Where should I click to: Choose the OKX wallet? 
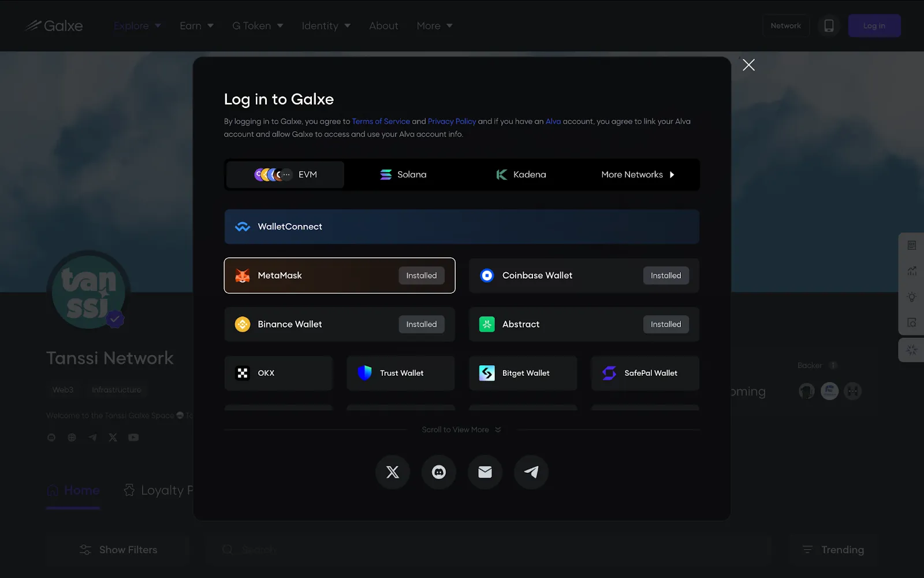pos(278,373)
